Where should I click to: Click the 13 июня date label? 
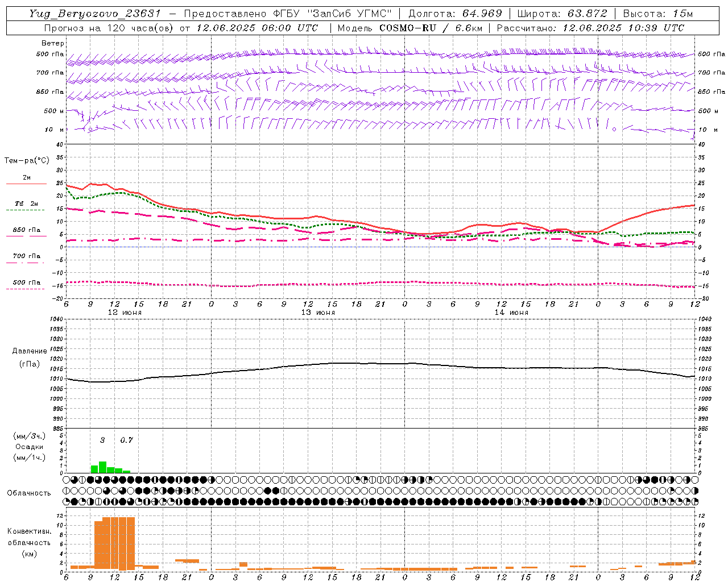pos(318,313)
